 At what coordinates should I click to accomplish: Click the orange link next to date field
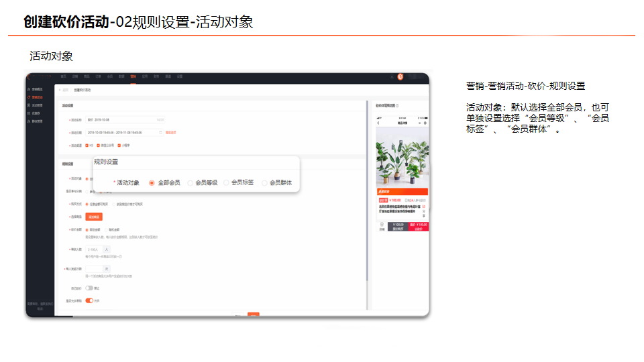tap(171, 133)
